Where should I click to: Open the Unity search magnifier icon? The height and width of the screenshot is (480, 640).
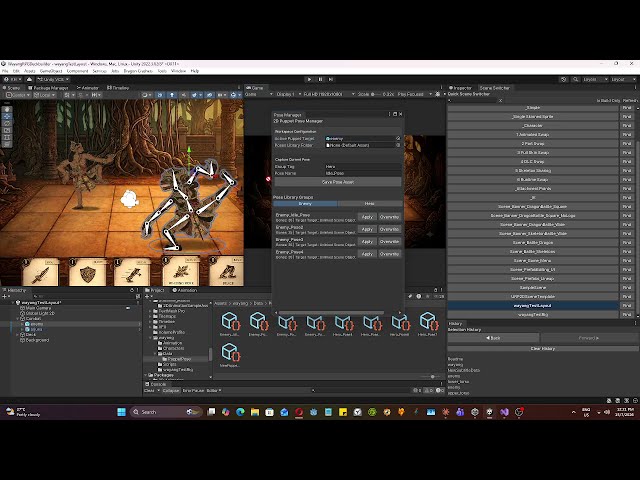tap(576, 79)
